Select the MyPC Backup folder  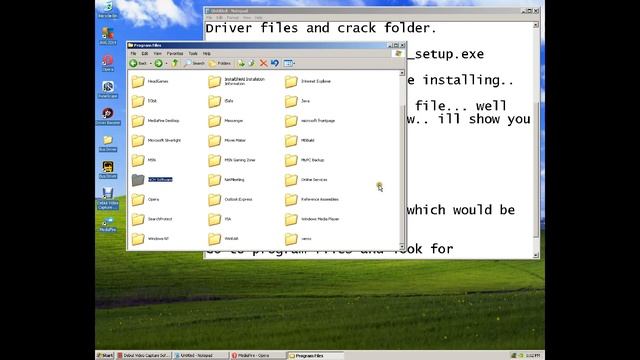pos(304,160)
